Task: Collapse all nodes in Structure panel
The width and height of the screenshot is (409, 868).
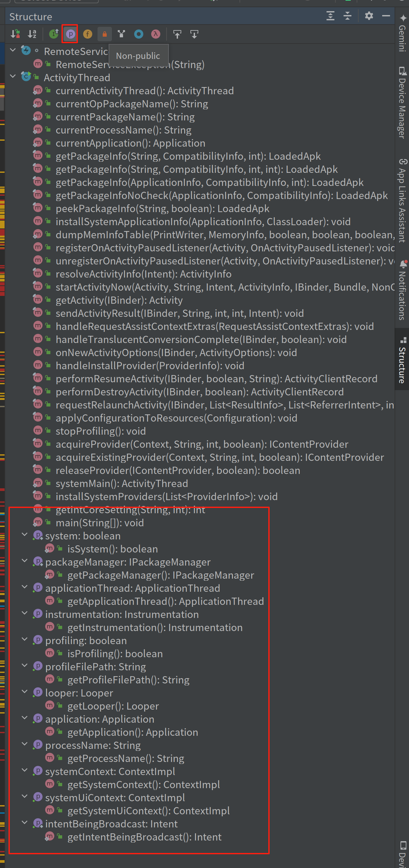Action: click(347, 16)
